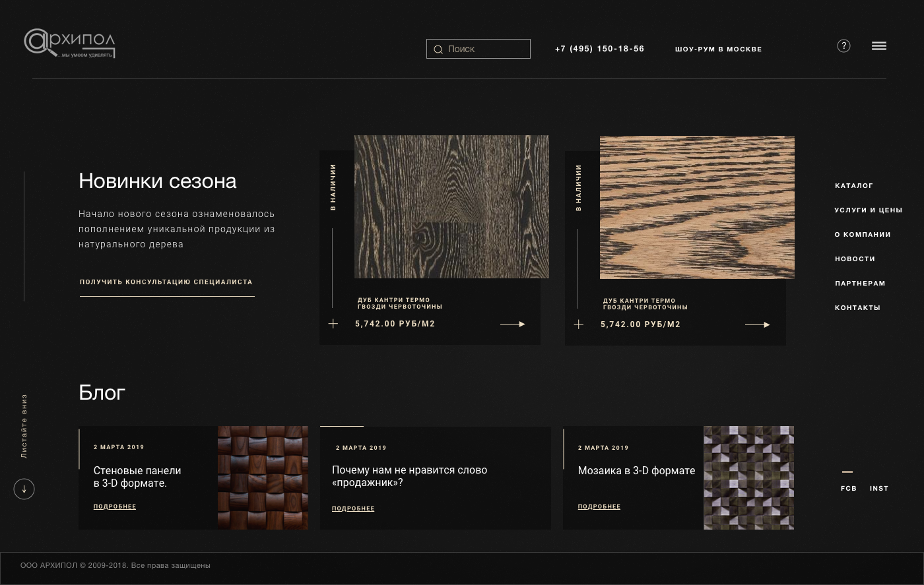This screenshot has width=924, height=585.
Task: Click the phone number +7 (495) 150-18-56
Action: click(x=599, y=49)
